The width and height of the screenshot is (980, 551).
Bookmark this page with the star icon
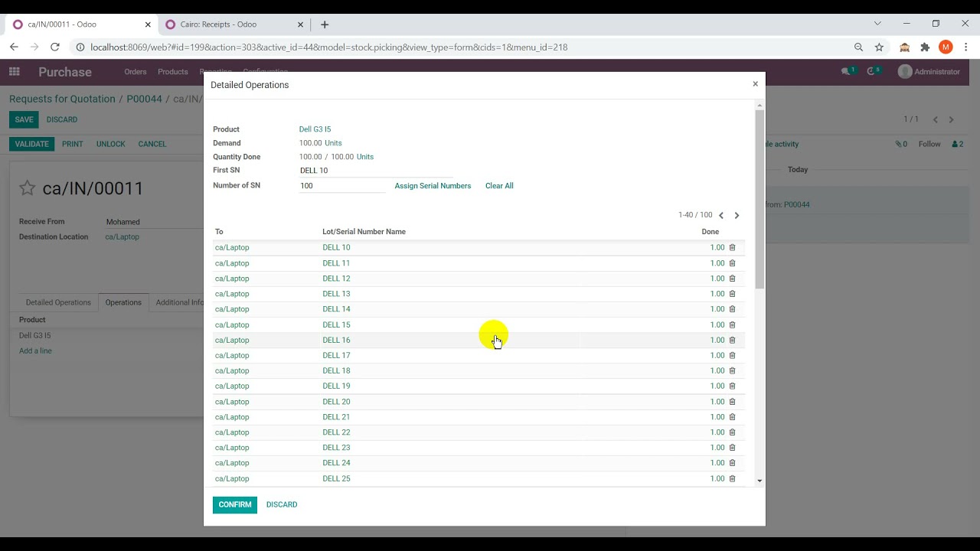coord(879,47)
